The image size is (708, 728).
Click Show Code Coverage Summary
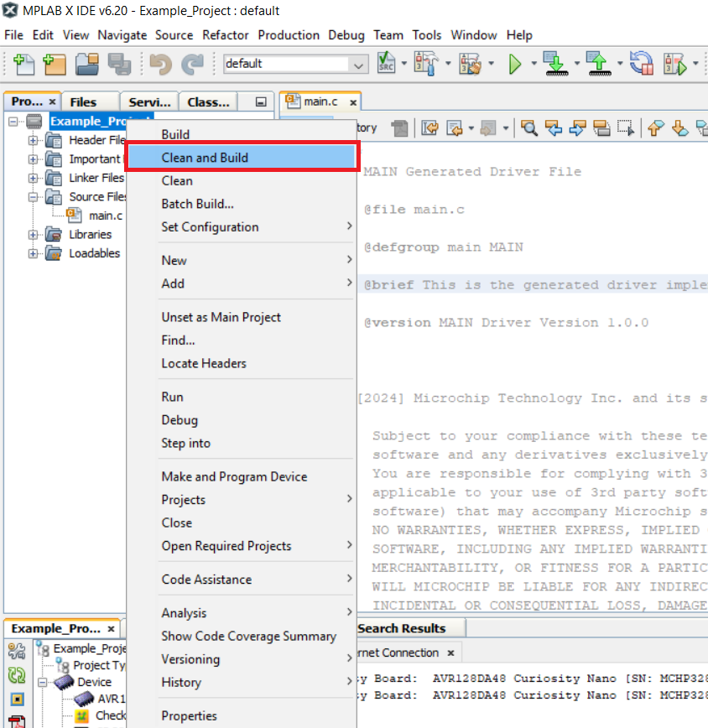click(242, 636)
